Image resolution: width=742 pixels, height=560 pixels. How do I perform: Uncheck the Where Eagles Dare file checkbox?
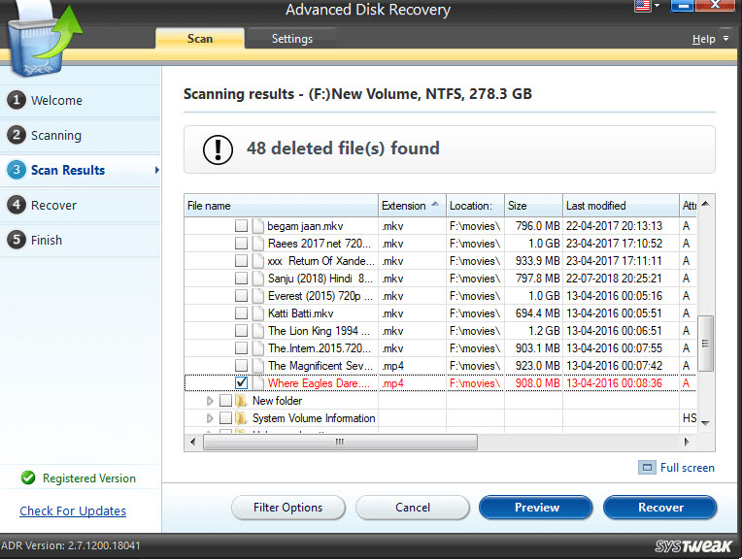[241, 383]
